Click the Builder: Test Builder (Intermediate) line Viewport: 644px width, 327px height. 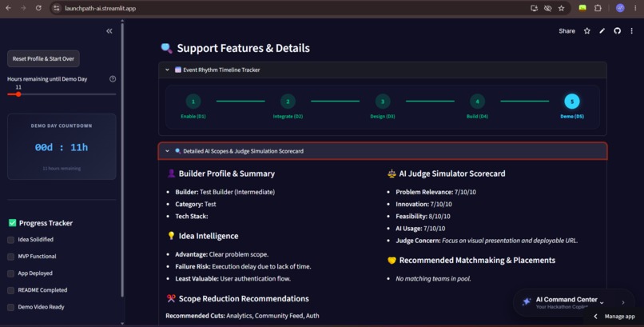point(225,192)
